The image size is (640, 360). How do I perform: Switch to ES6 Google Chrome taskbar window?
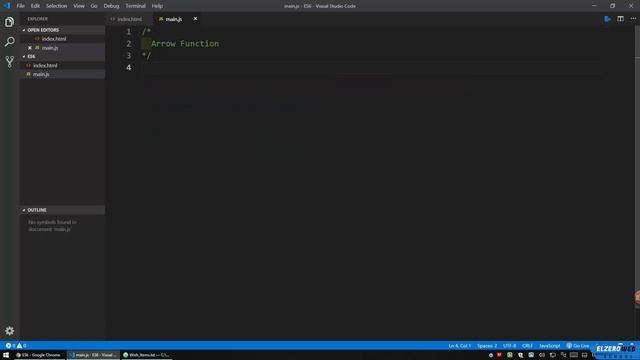(38, 355)
